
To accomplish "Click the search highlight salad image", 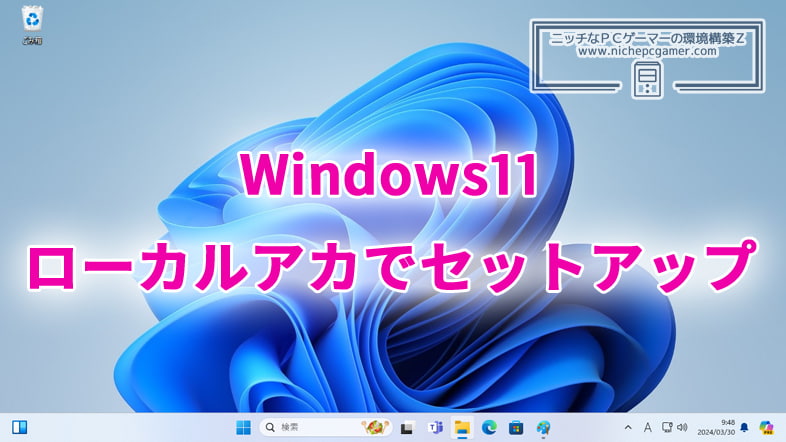I will click(374, 427).
